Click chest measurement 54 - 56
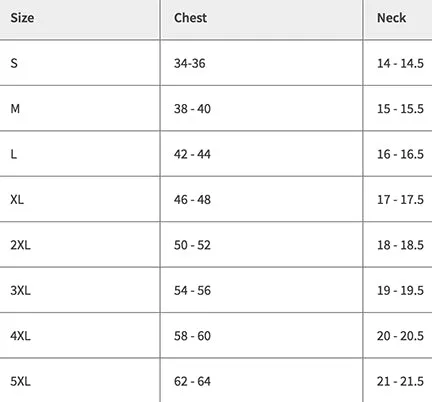This screenshot has width=432, height=402. 192,290
